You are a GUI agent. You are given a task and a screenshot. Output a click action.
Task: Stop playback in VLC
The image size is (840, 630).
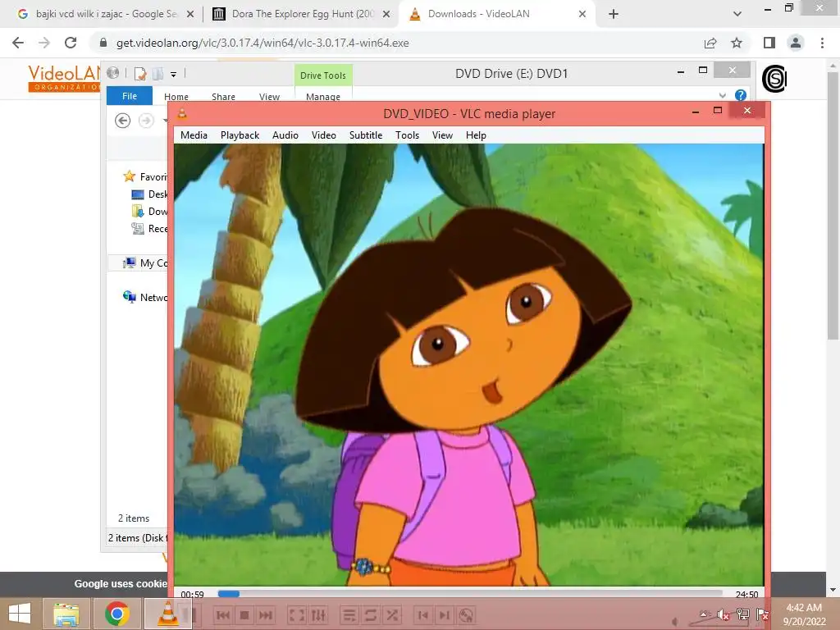244,615
